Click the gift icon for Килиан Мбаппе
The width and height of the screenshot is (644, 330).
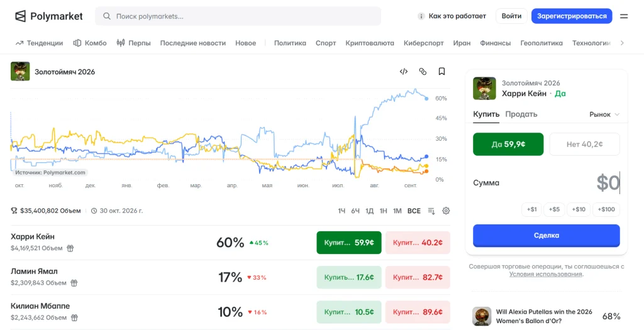point(74,317)
